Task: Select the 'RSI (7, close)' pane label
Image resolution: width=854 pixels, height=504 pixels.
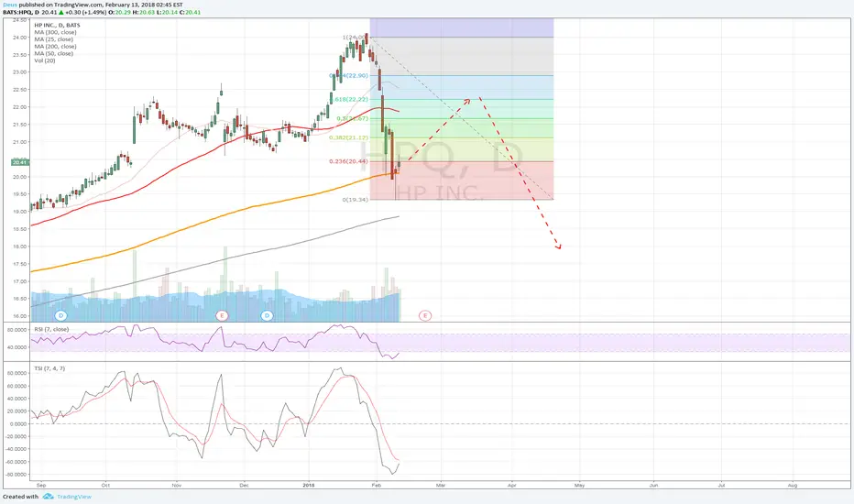Action: tap(51, 329)
